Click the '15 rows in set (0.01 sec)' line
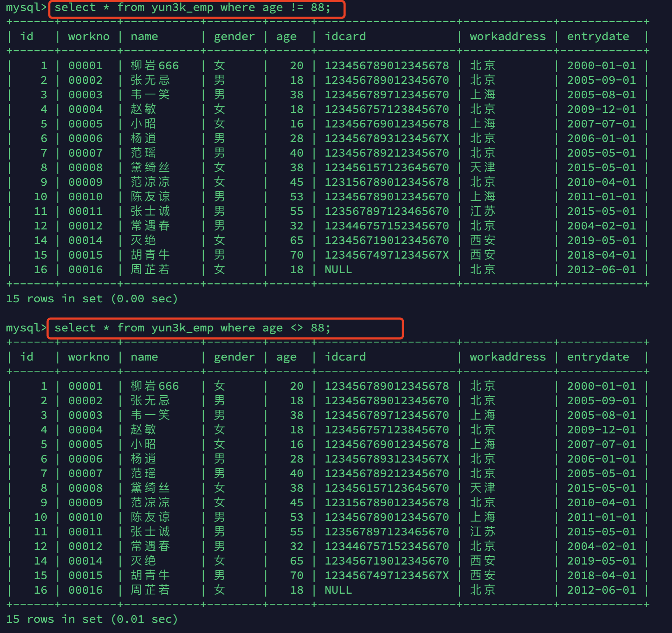 (92, 619)
